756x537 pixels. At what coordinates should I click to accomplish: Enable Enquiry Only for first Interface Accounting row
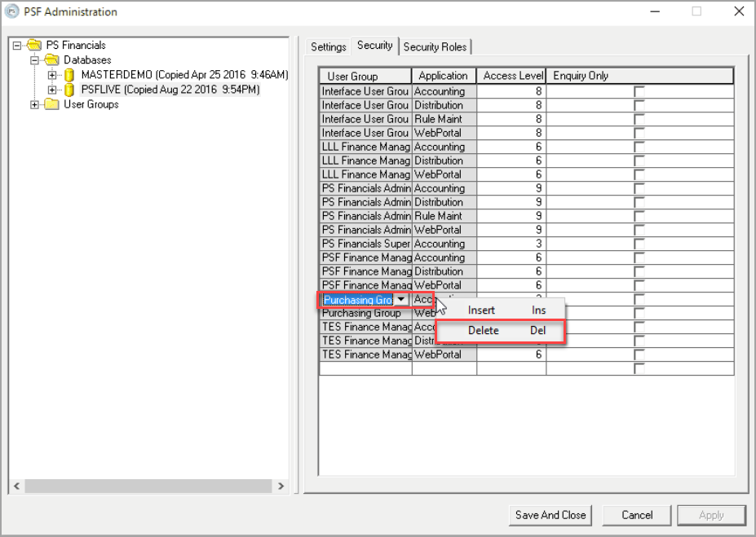pyautogui.click(x=639, y=92)
